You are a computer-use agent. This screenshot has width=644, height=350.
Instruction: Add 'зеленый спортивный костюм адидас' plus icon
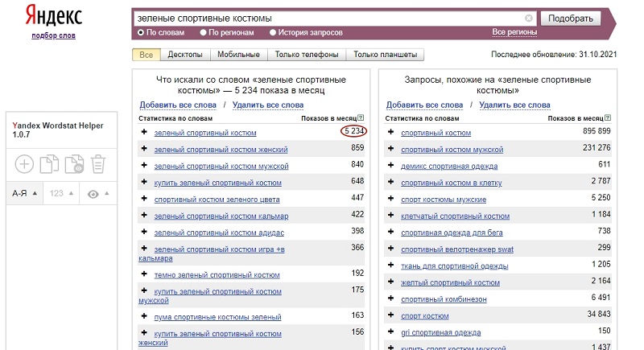pos(144,232)
